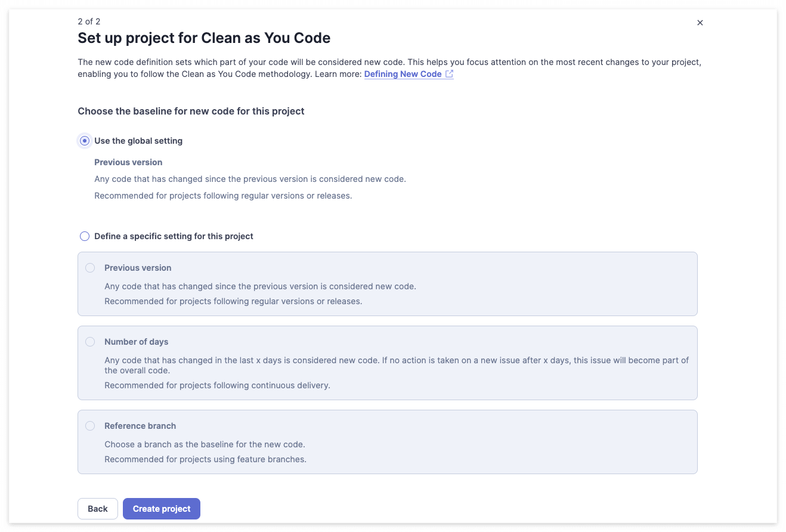Choose the Define a specific setting radio button
The height and width of the screenshot is (532, 786).
coord(85,236)
